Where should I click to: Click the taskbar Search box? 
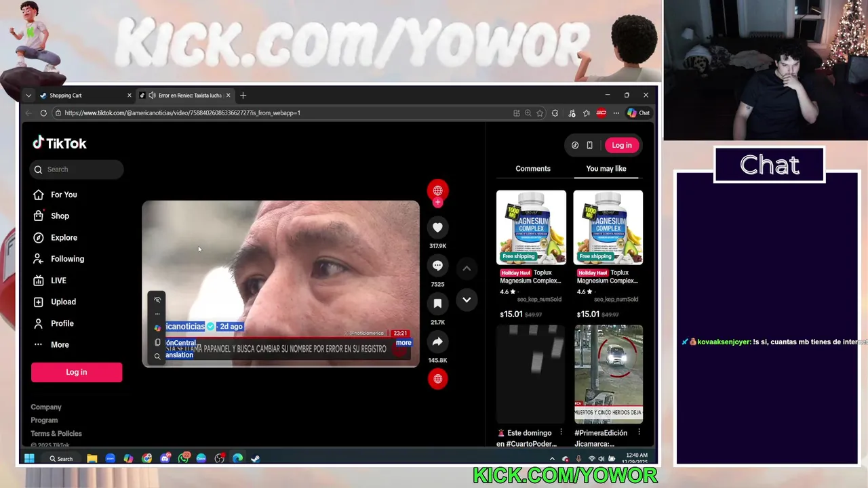click(61, 459)
